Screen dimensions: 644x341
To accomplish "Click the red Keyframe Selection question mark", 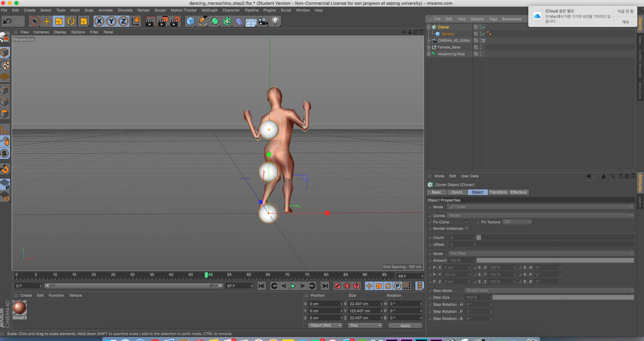I will click(356, 286).
